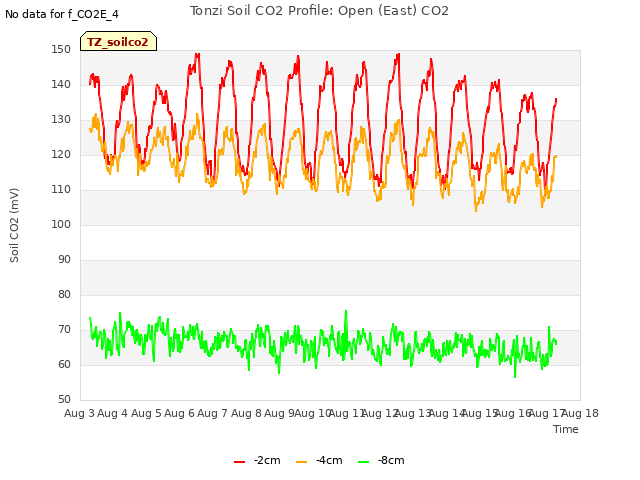The image size is (640, 480).
Task: Select the -2cm legend label
Action: [267, 460]
